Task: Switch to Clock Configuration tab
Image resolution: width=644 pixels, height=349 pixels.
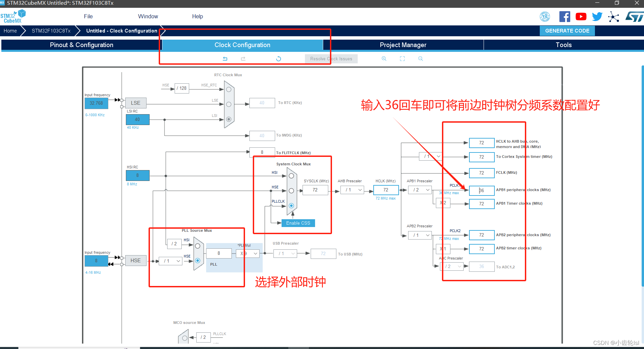Action: (x=242, y=45)
